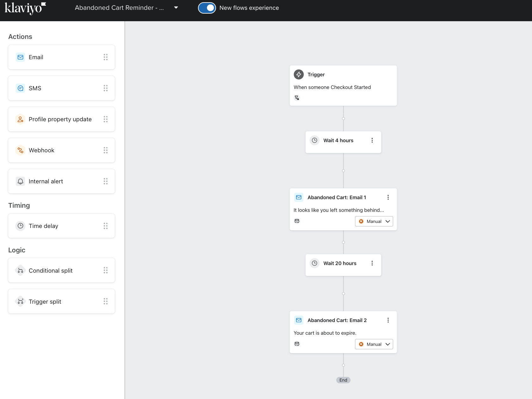532x399 pixels.
Task: Select the Email action icon
Action: pos(21,57)
